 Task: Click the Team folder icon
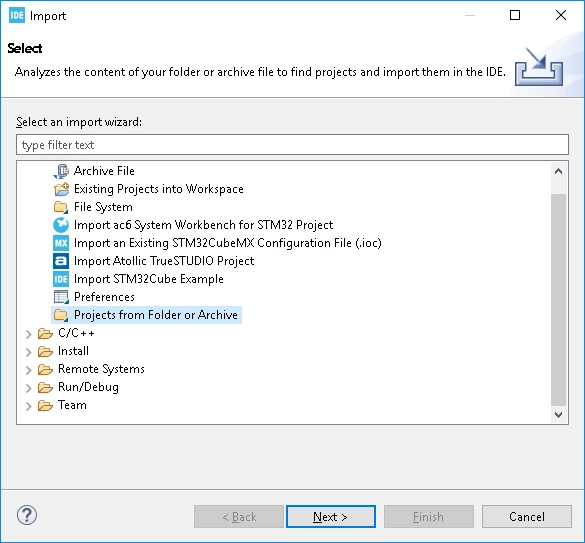pos(45,405)
